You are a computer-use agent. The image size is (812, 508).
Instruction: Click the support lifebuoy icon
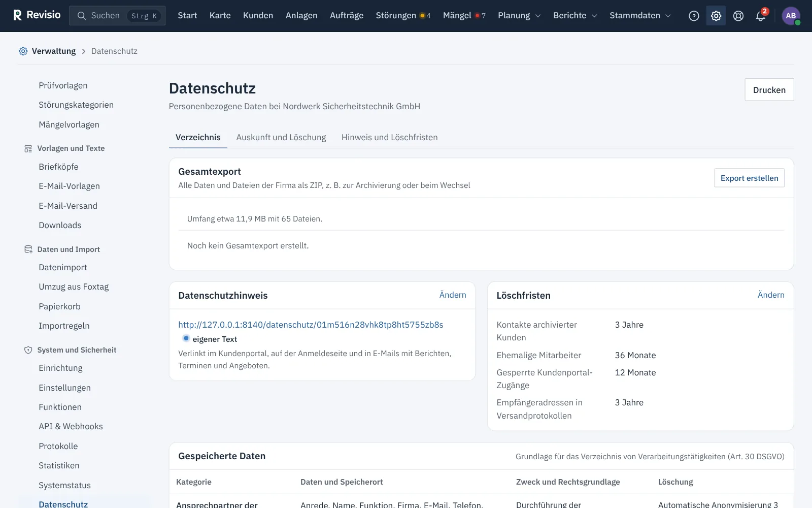pos(738,16)
